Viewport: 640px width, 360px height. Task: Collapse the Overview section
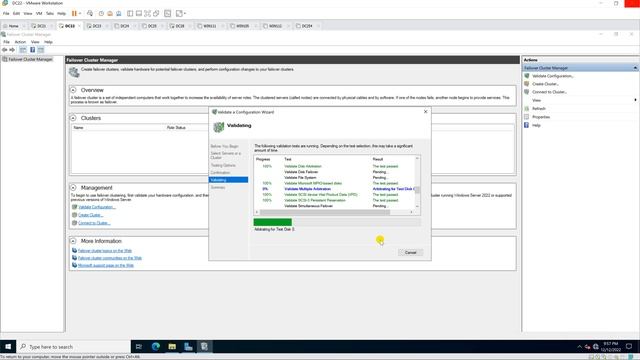click(x=73, y=90)
